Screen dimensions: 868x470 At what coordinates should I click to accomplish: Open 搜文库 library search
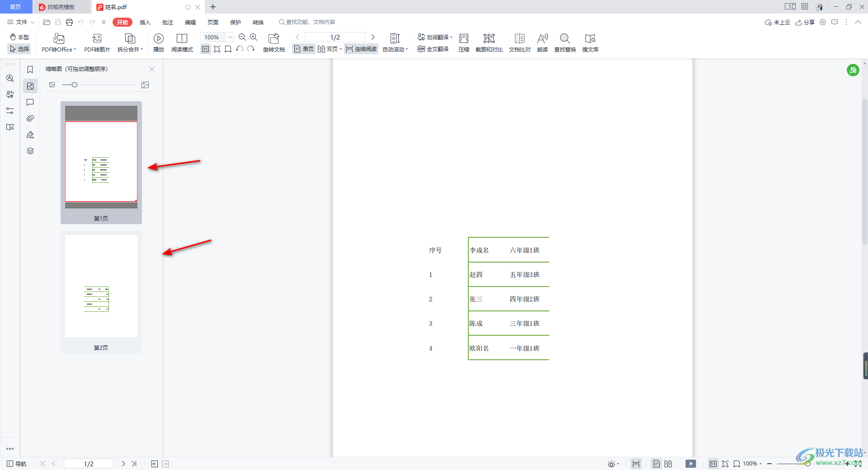pyautogui.click(x=590, y=43)
